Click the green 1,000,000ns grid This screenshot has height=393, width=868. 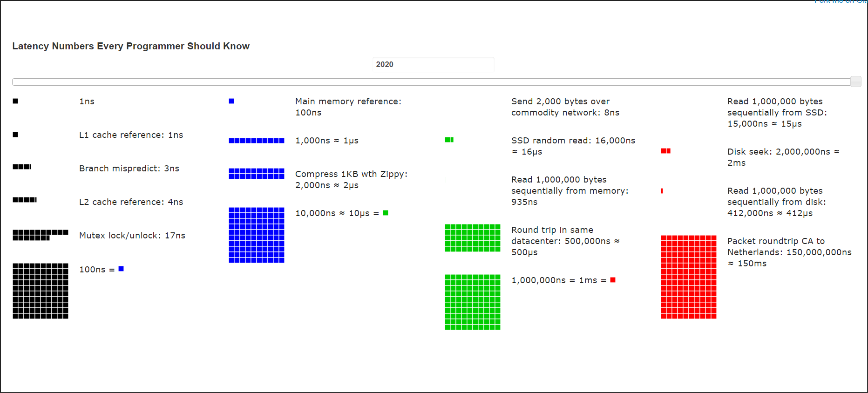[x=473, y=302]
